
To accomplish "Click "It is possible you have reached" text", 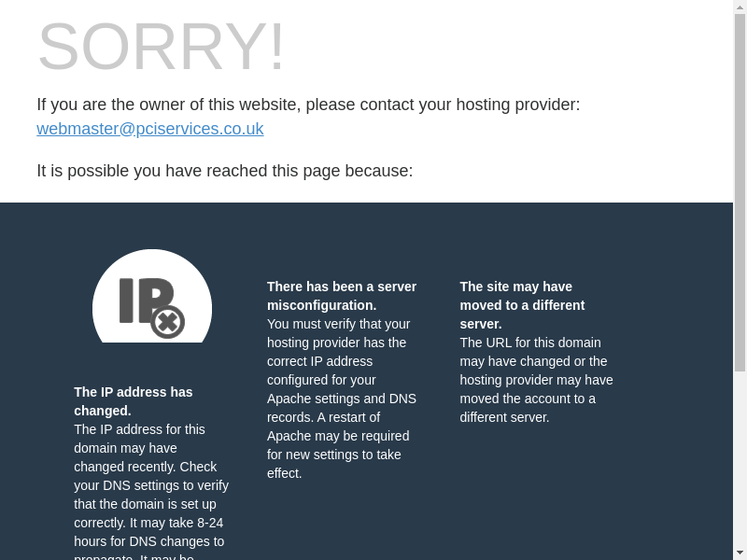I will [225, 171].
